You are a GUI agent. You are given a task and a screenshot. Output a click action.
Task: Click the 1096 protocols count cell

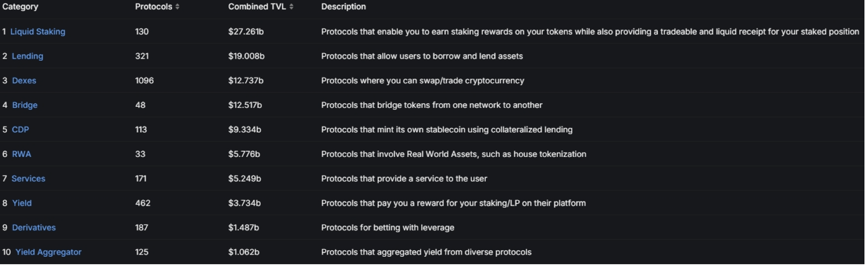[x=145, y=81]
